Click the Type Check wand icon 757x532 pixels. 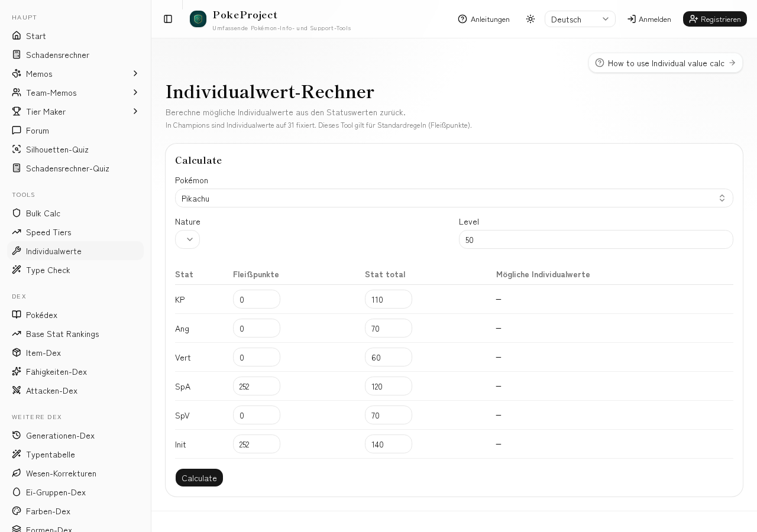click(17, 270)
